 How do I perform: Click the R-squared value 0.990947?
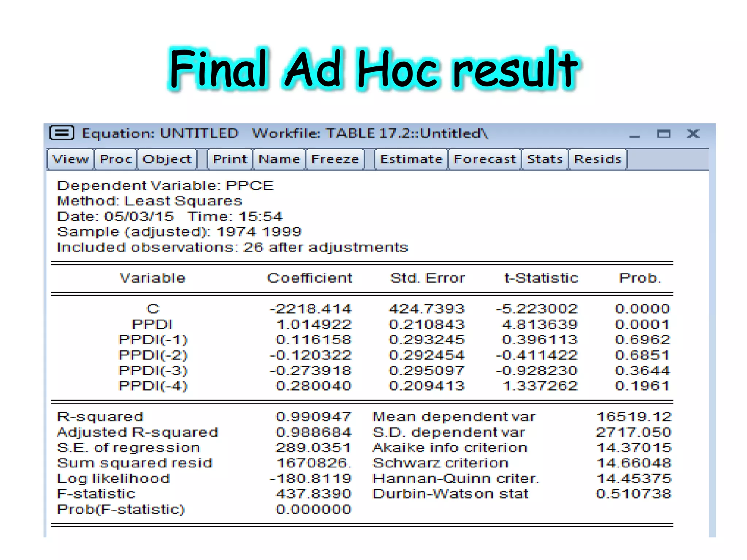313,417
